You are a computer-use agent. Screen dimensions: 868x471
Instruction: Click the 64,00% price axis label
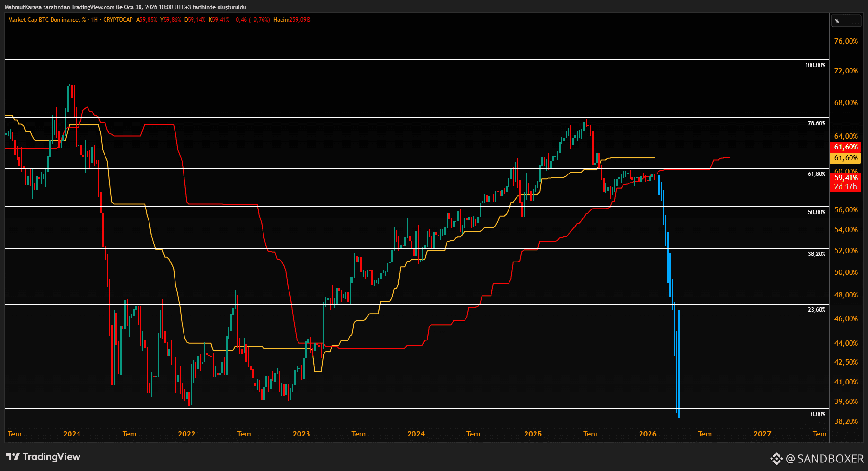846,136
